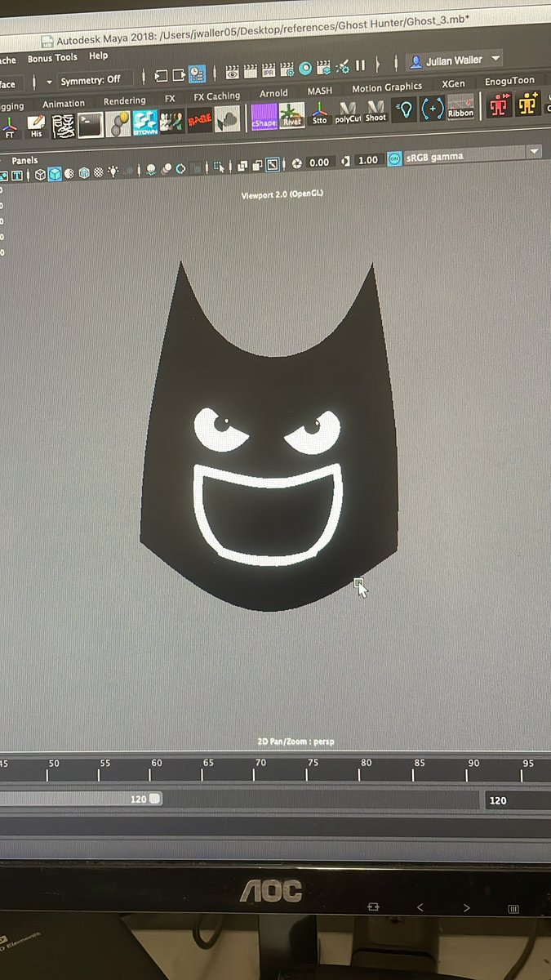This screenshot has width=551, height=980.
Task: Click the Stto shelf icon
Action: click(x=319, y=113)
